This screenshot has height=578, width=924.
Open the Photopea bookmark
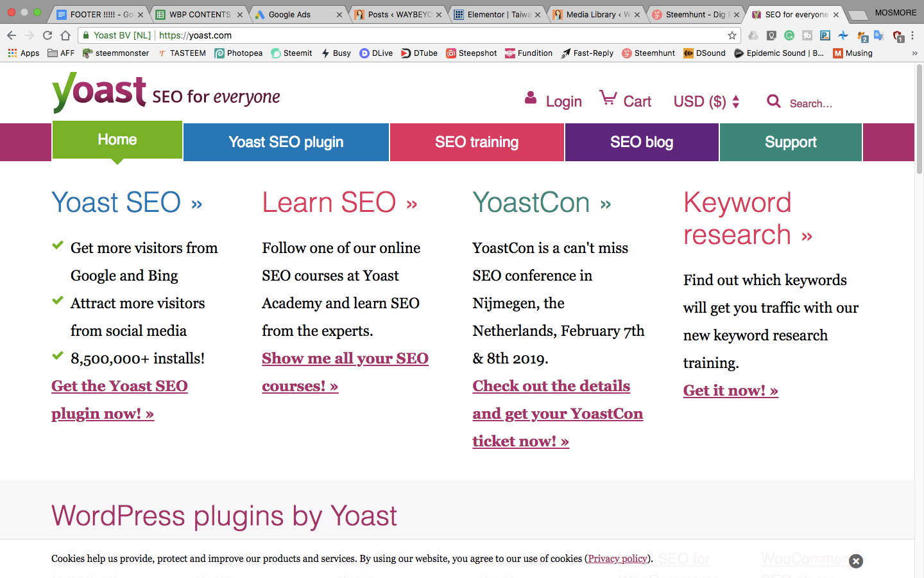(239, 53)
